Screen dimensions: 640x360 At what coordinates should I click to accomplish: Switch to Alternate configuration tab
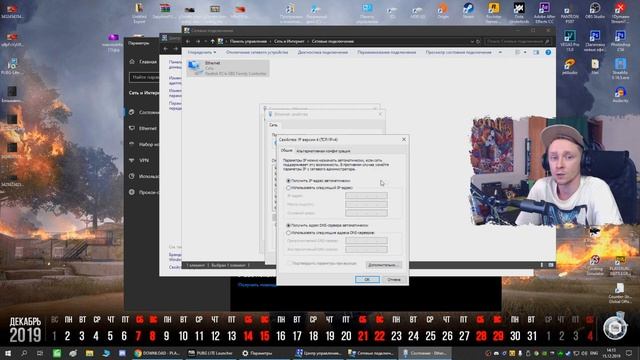tap(323, 151)
